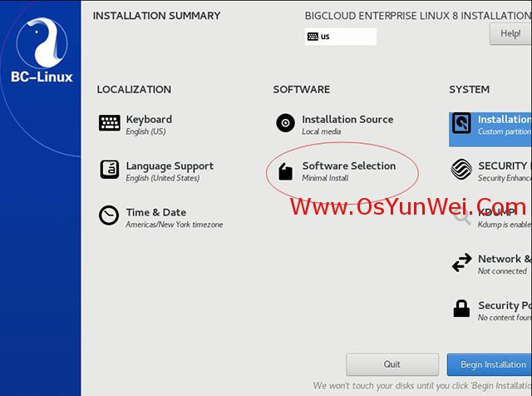
Task: Click the KDUMP magnifier icon
Action: 462,216
